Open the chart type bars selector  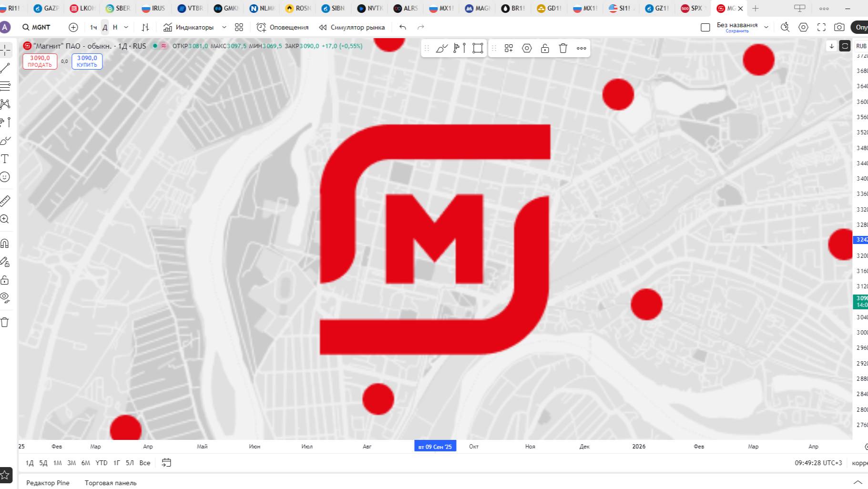[145, 27]
